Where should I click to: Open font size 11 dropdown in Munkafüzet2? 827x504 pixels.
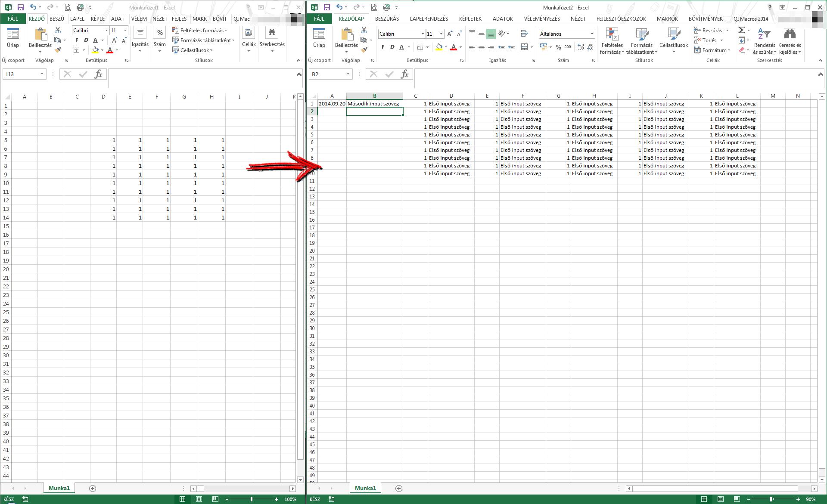click(x=441, y=34)
